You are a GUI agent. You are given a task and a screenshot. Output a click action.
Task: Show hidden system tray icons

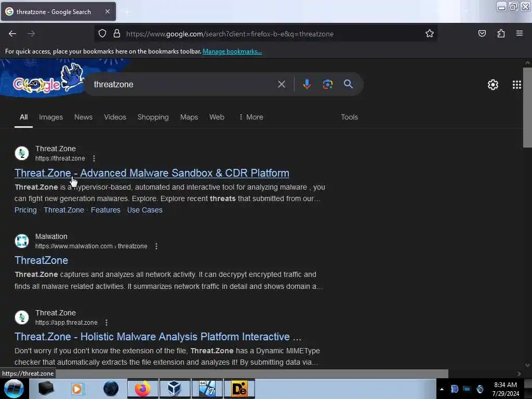[442, 389]
